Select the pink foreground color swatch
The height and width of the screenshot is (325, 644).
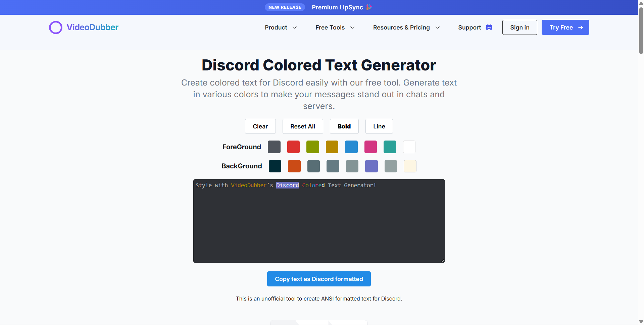click(370, 147)
